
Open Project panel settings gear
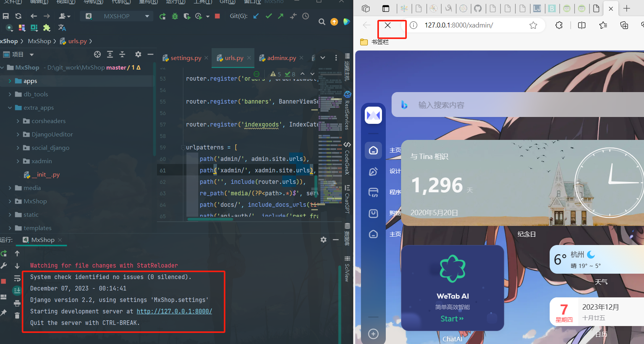(x=138, y=54)
